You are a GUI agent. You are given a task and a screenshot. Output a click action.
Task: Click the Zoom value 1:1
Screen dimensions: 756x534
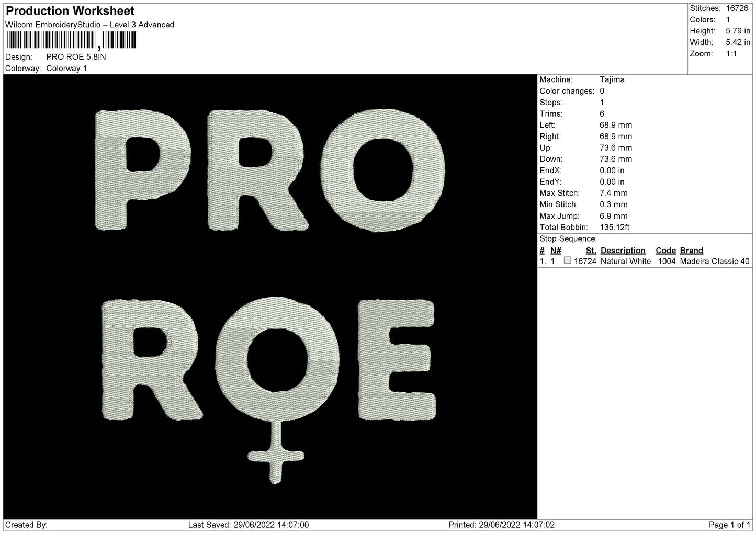(731, 54)
